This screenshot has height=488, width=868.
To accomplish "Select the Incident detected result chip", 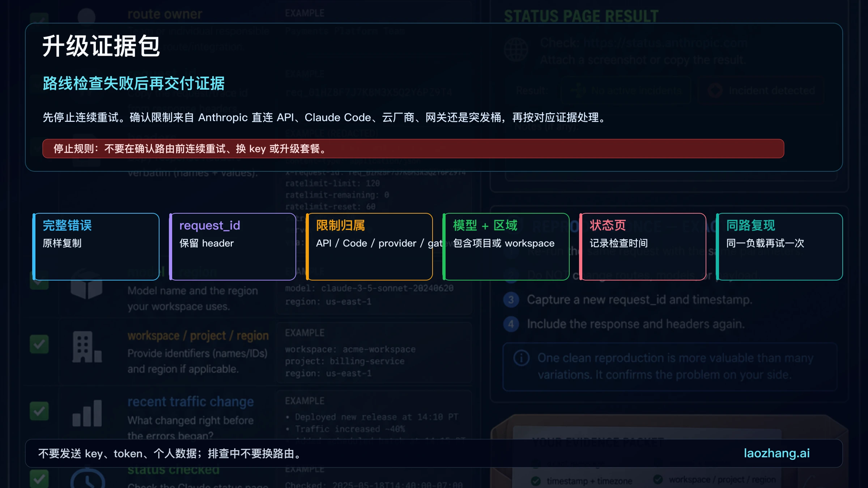I will pyautogui.click(x=761, y=90).
